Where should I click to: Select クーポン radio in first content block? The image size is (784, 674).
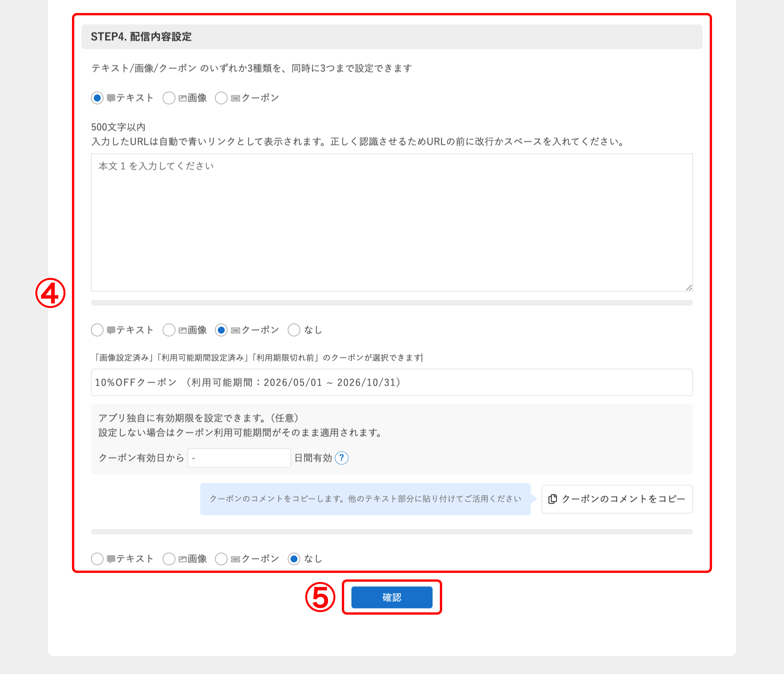pyautogui.click(x=221, y=98)
